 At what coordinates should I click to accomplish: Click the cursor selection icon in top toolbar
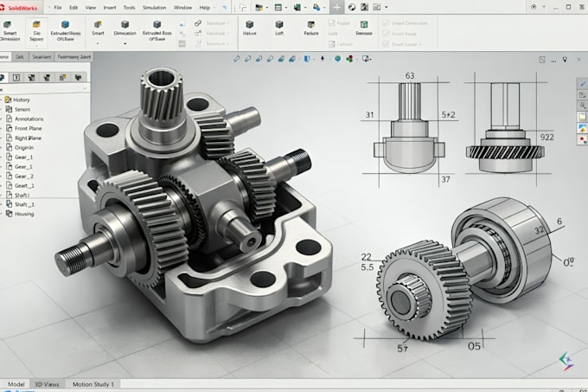coord(243,7)
